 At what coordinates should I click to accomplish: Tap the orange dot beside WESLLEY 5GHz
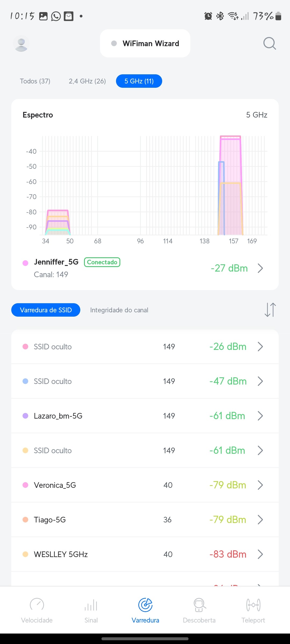(26, 554)
